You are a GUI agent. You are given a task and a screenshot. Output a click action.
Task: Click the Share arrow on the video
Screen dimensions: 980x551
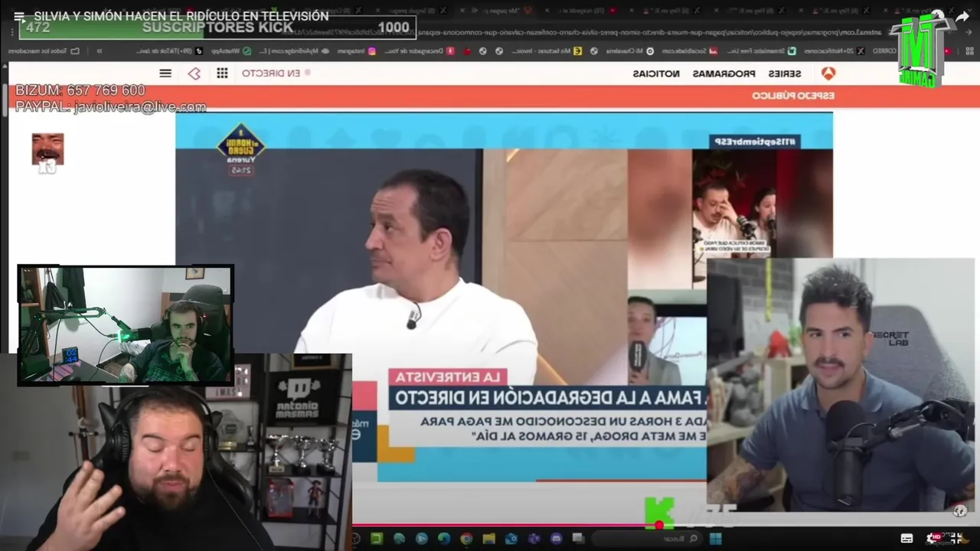962,17
